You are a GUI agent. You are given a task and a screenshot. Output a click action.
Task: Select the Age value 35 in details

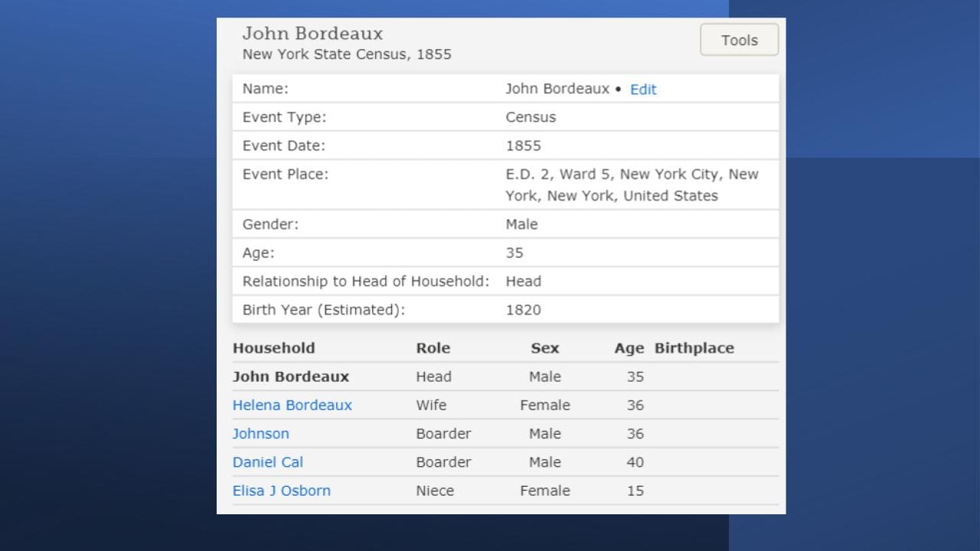[514, 253]
